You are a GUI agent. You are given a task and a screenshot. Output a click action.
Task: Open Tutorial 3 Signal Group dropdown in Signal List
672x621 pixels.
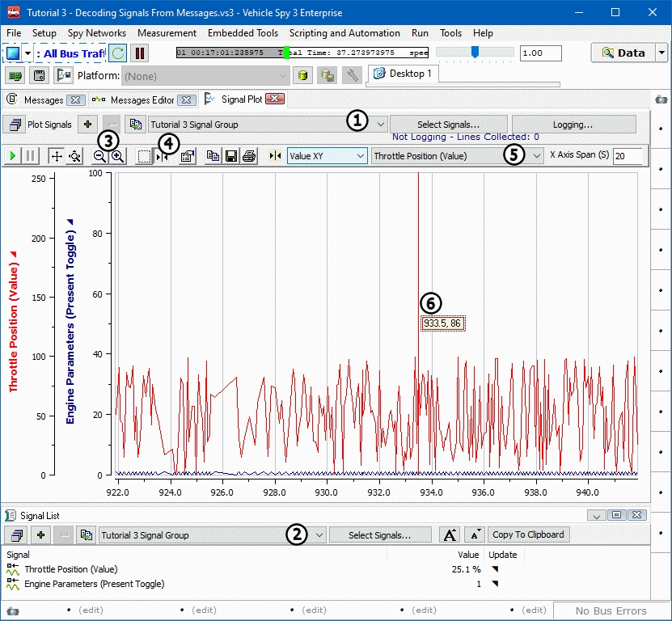pyautogui.click(x=319, y=535)
